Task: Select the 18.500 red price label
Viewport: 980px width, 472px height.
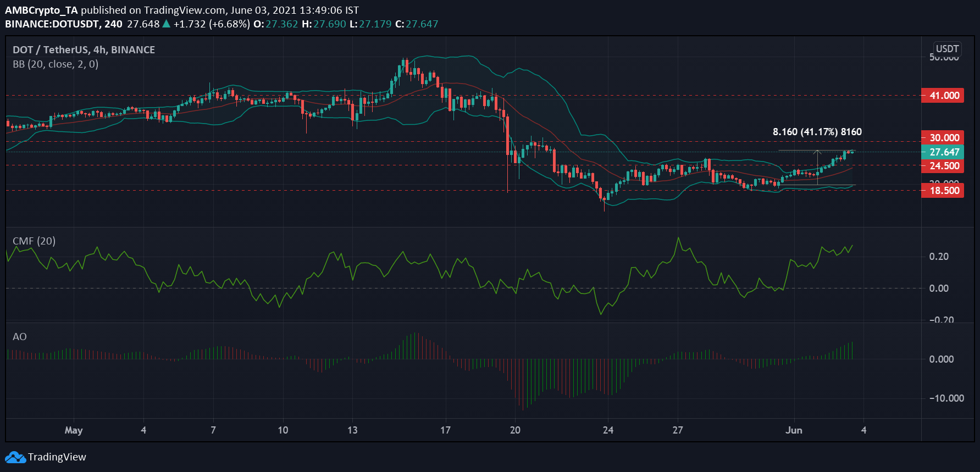Action: coord(943,191)
